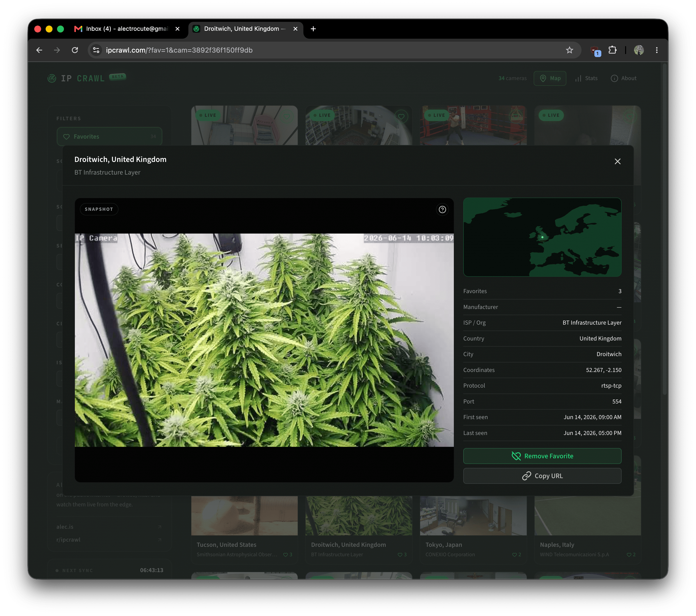Click the page vertical scrollbar
Screen dimensions: 696x616
[664, 228]
